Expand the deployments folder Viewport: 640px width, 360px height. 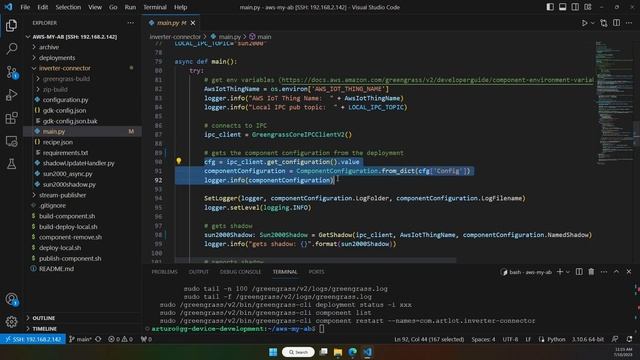57,58
